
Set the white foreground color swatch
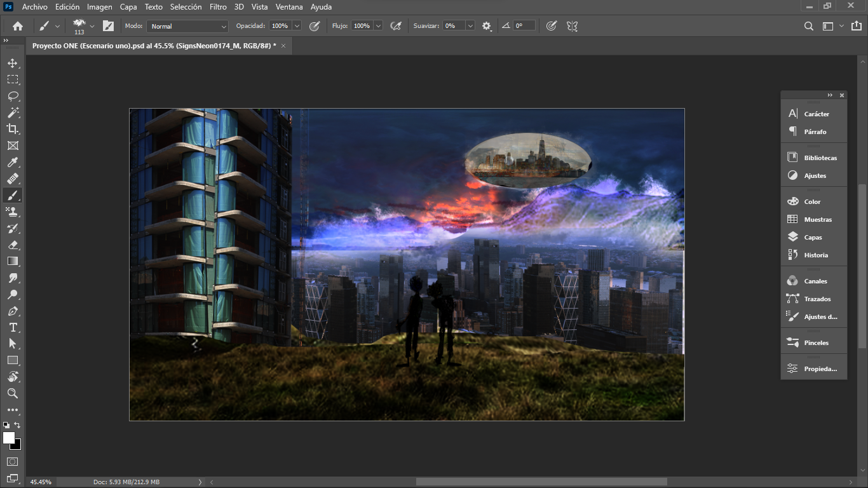tap(8, 437)
